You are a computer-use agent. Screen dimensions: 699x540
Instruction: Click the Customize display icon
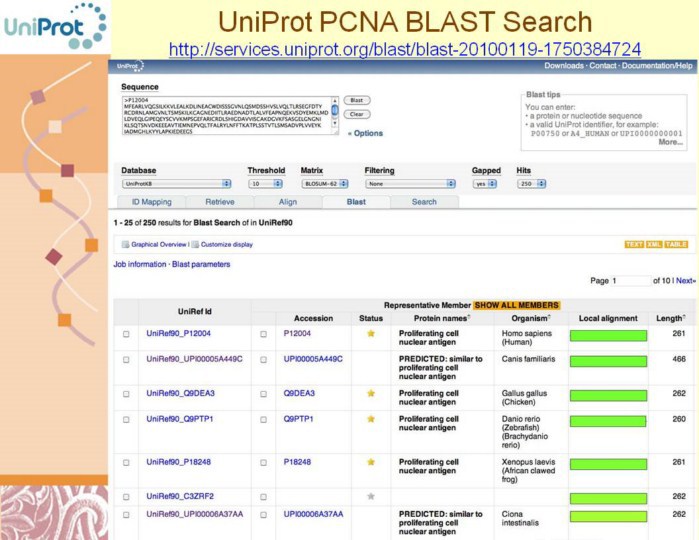click(x=195, y=244)
